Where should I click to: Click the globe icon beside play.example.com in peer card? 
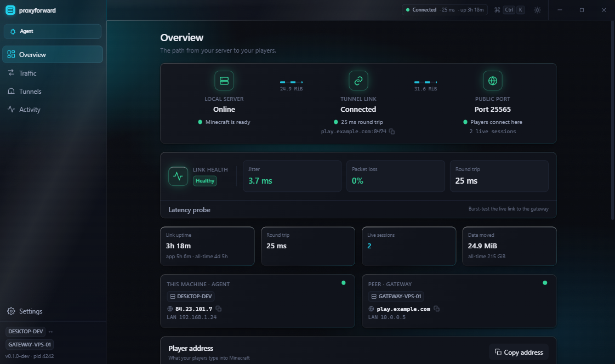point(371,309)
